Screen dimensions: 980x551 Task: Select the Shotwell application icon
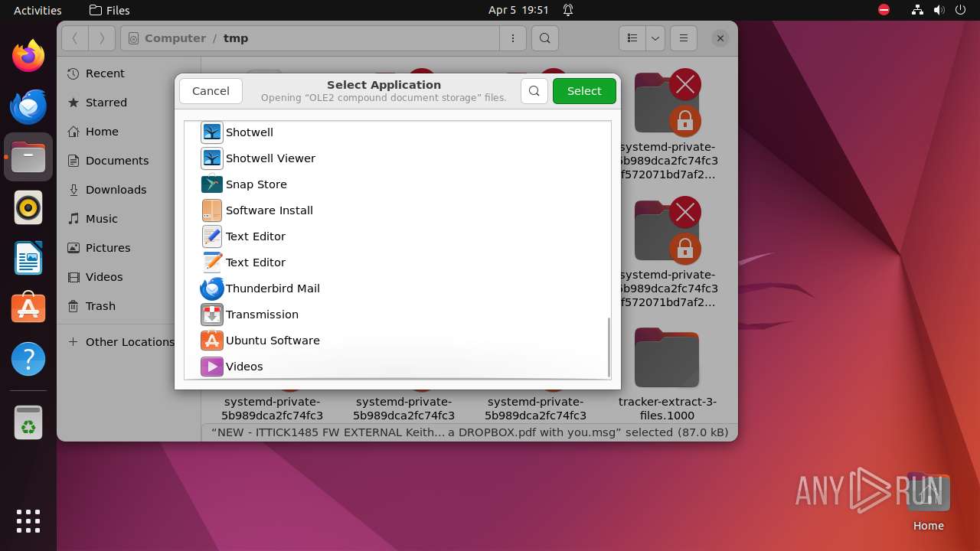(212, 132)
